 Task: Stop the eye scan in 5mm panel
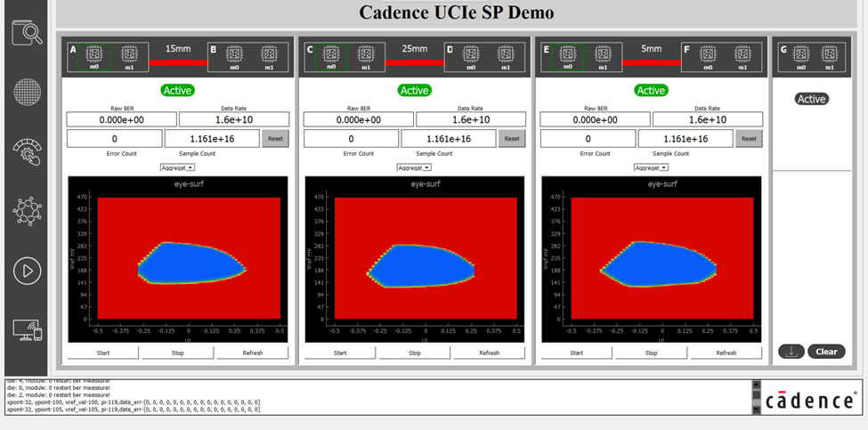click(652, 353)
